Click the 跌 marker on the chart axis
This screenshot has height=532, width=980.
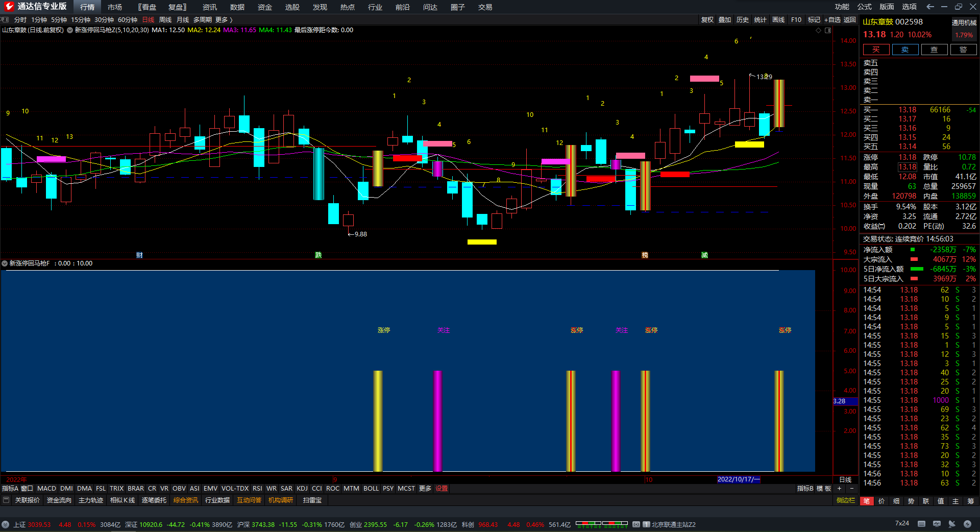(x=318, y=255)
